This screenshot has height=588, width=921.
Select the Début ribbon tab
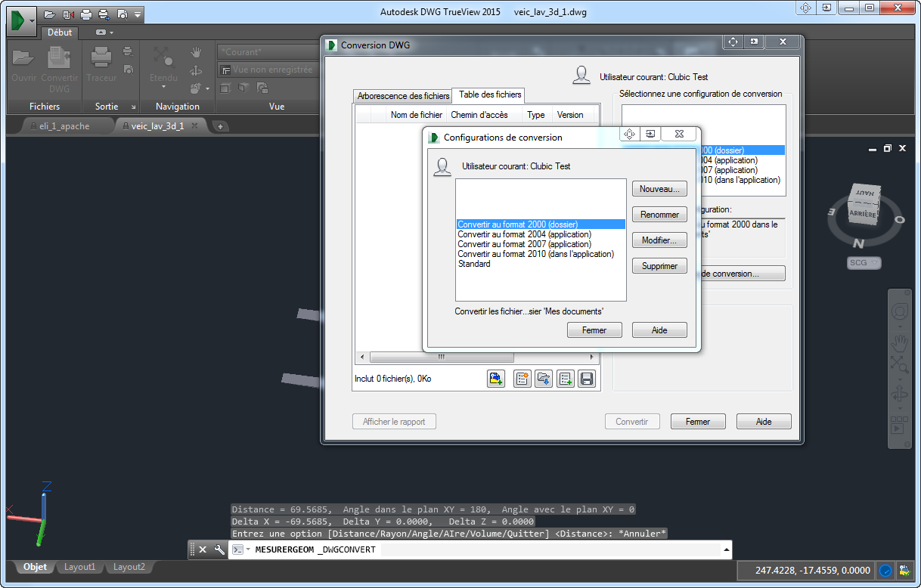coord(60,32)
